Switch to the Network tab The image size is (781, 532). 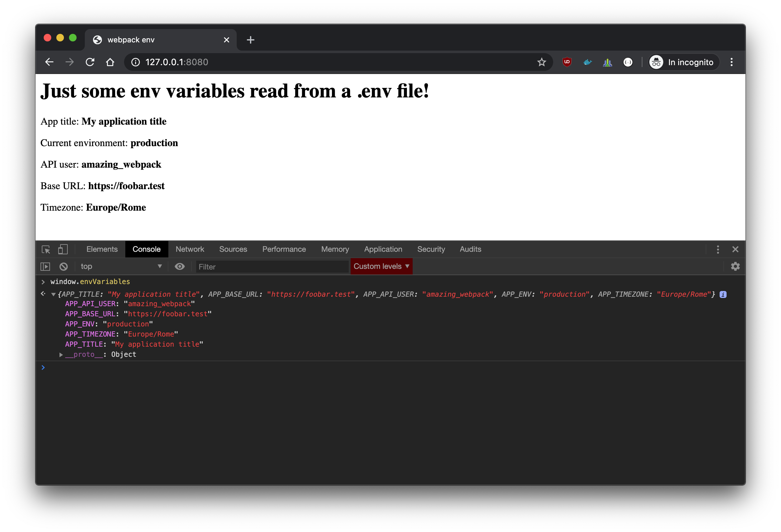[190, 249]
